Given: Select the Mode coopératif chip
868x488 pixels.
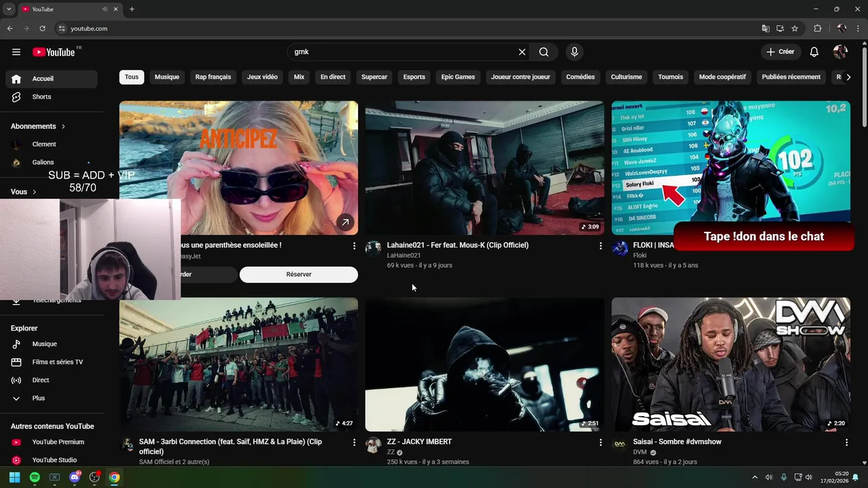Looking at the screenshot, I should point(723,77).
